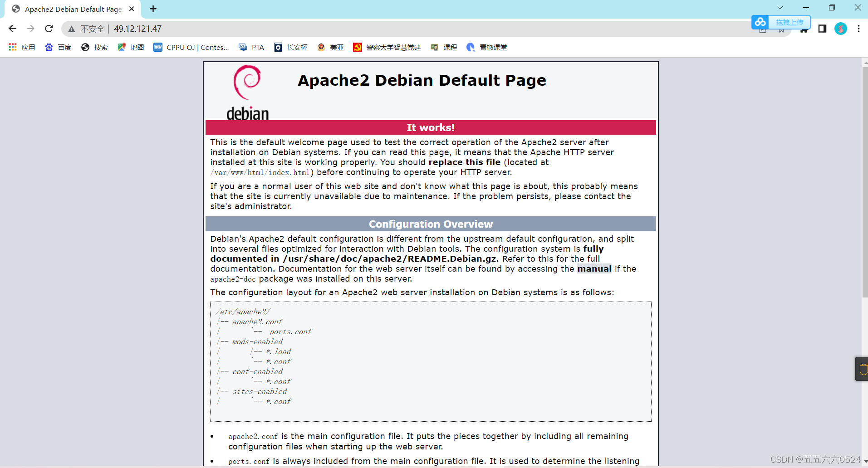Click the Apache2 Debian Default Page heading
This screenshot has width=868, height=468.
pyautogui.click(x=422, y=80)
